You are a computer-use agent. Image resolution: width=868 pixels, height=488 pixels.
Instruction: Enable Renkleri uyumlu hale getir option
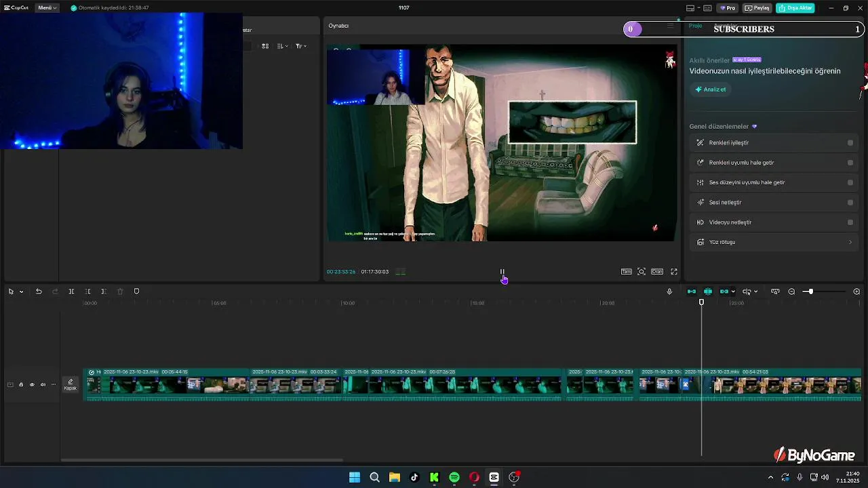pos(850,163)
